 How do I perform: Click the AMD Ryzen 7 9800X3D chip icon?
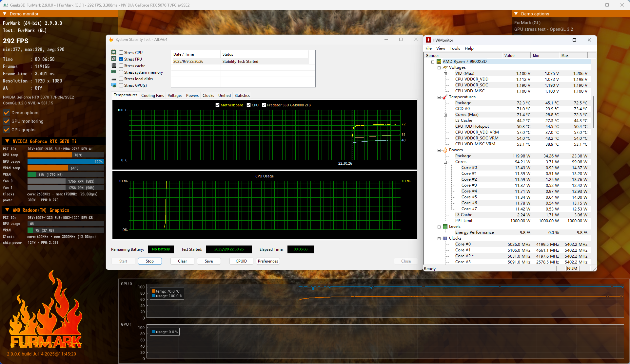coord(439,62)
